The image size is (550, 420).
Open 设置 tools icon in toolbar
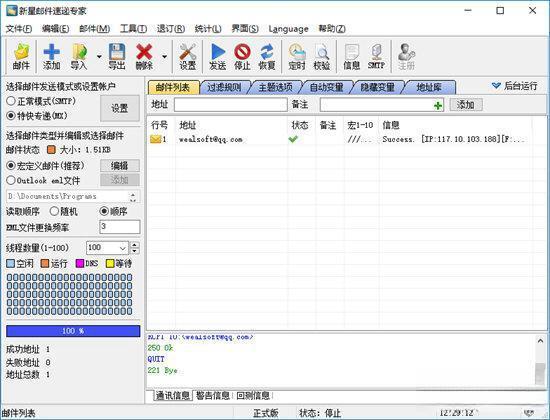(188, 56)
